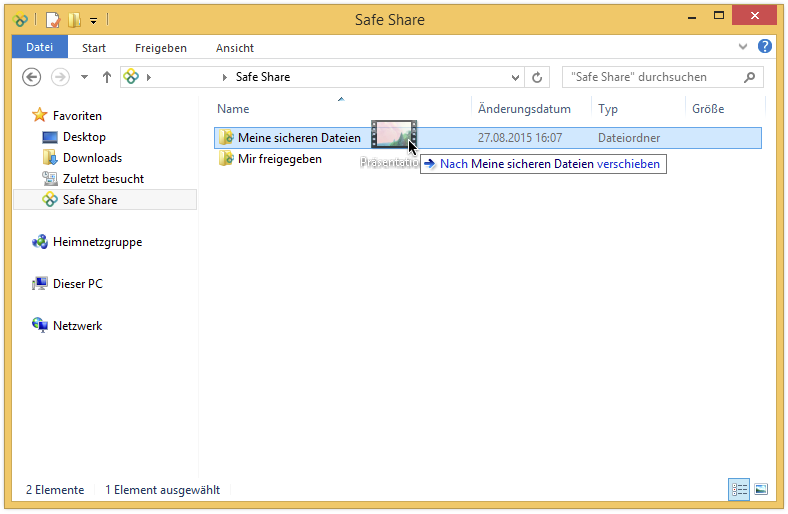
Task: Click the Favoriten star icon
Action: [x=40, y=115]
